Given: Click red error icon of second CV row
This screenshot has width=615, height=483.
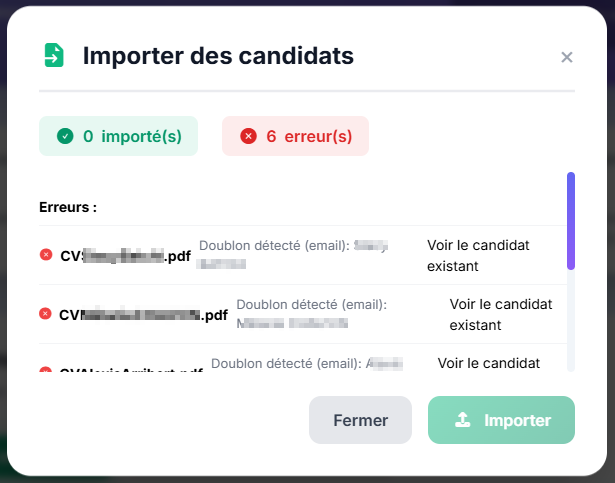Looking at the screenshot, I should click(x=45, y=314).
